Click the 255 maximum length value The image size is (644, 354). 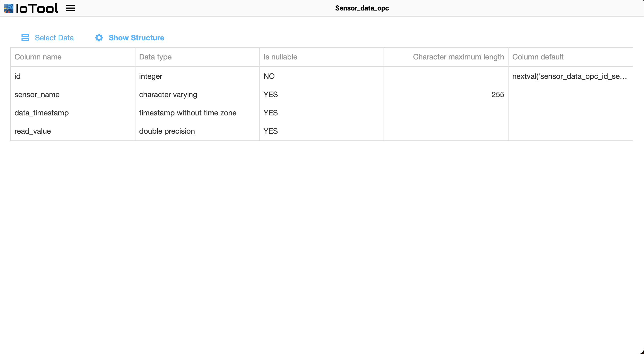tap(446, 94)
